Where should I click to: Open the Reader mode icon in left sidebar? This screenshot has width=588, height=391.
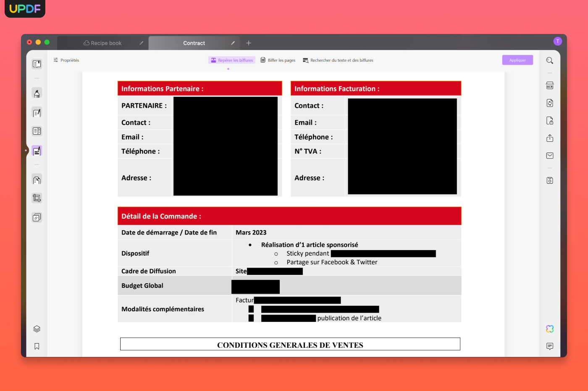37,64
